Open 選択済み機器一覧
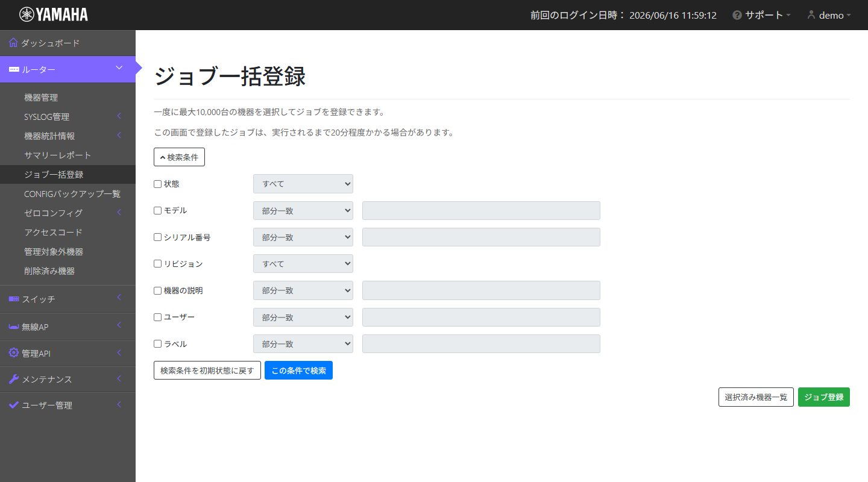 (x=756, y=397)
